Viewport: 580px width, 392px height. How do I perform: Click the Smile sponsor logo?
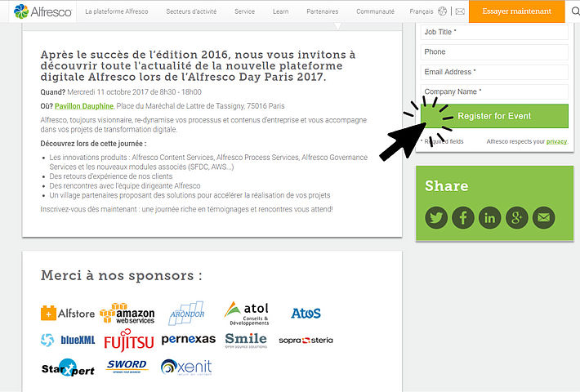click(x=246, y=341)
